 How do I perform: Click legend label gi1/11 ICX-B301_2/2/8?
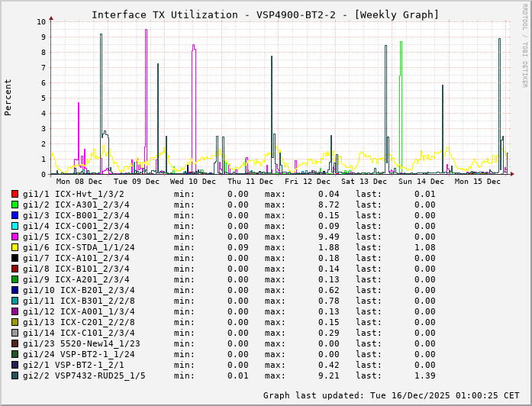click(x=79, y=301)
